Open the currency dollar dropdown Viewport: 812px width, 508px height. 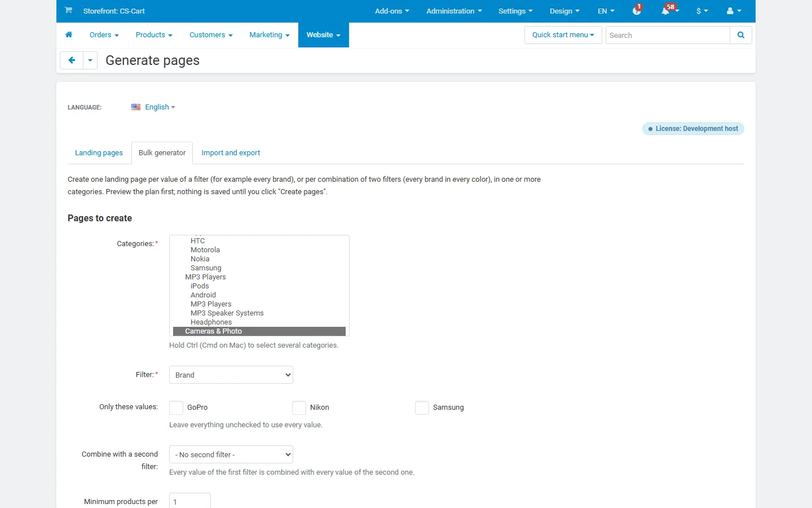click(x=702, y=11)
